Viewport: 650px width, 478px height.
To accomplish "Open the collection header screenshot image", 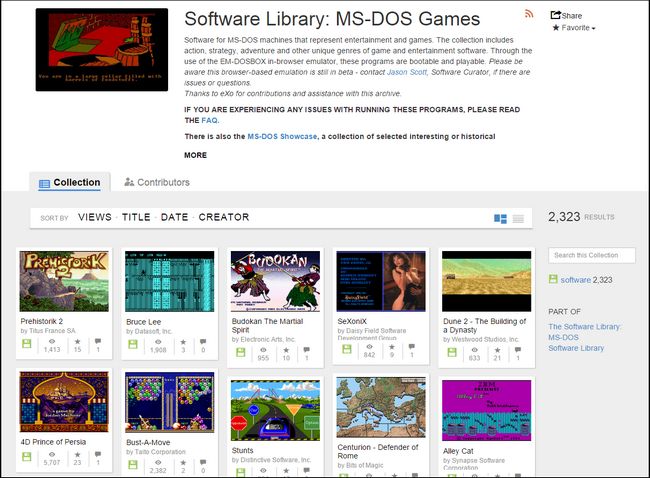I will tap(102, 50).
